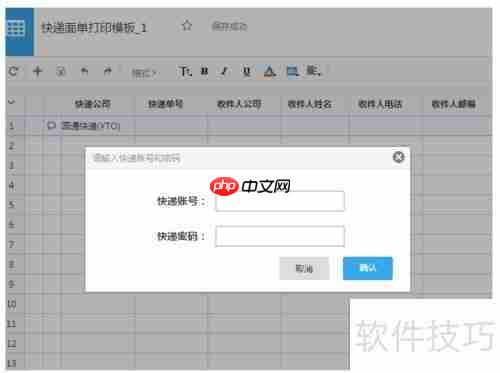
Task: Select the 快递公司 column header
Action: (x=93, y=104)
